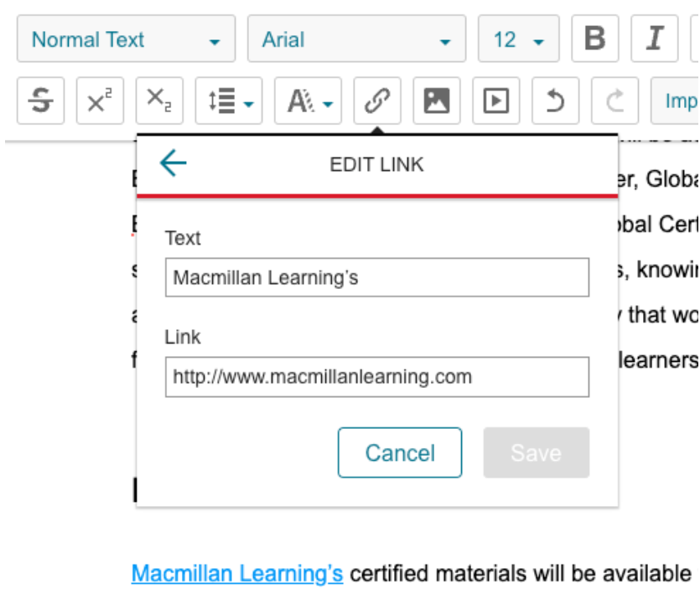Open the Normal Text paragraph style dropdown

coord(125,39)
